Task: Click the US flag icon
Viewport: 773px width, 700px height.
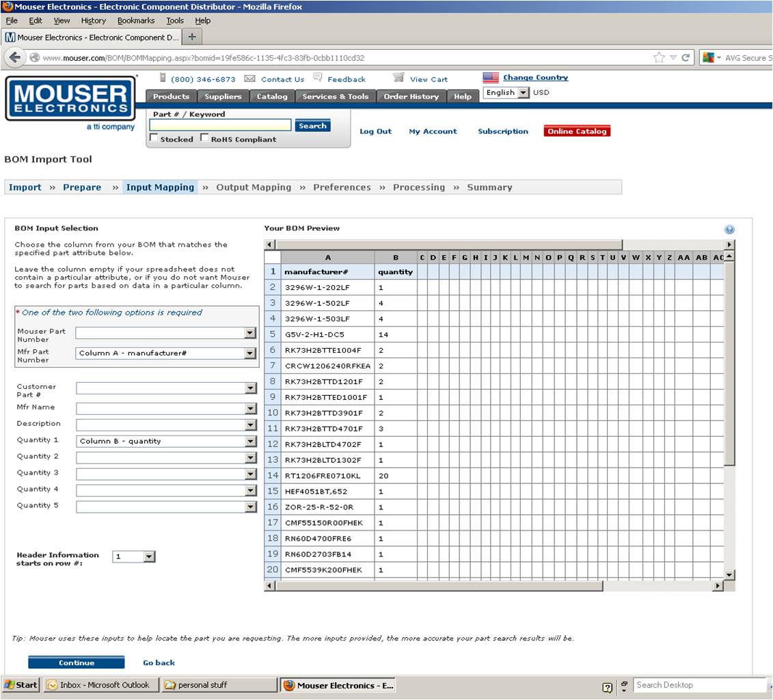Action: pos(491,77)
